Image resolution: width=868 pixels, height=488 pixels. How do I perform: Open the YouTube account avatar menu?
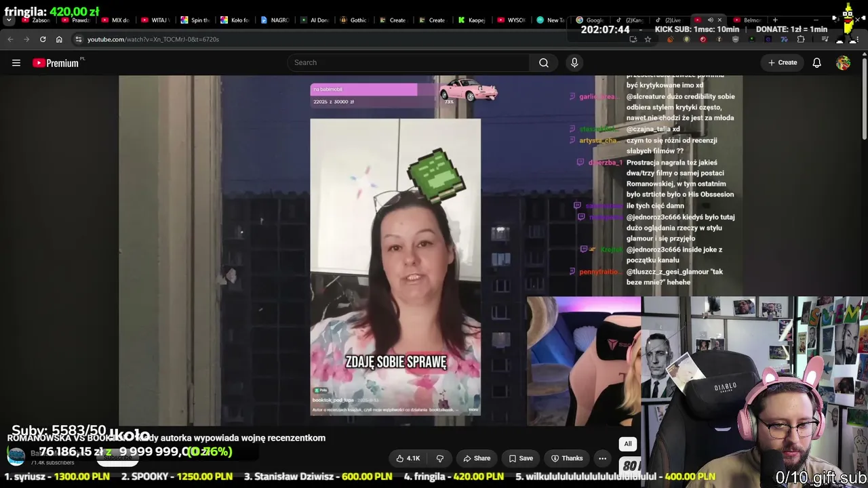pyautogui.click(x=843, y=63)
